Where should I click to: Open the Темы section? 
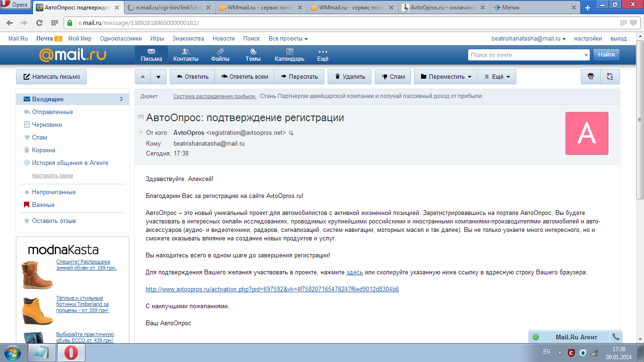[253, 55]
